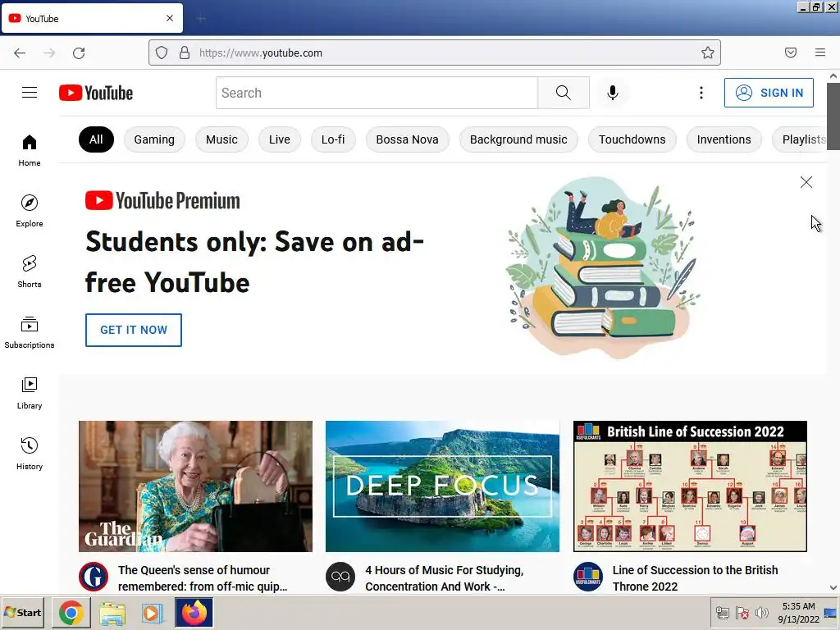Open Subscriptions in sidebar

pos(30,332)
